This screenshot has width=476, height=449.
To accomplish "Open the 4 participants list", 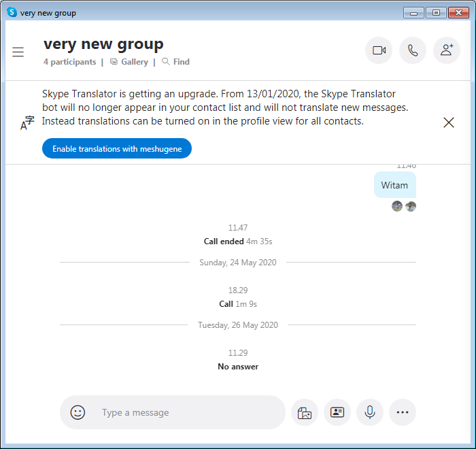I will (69, 62).
